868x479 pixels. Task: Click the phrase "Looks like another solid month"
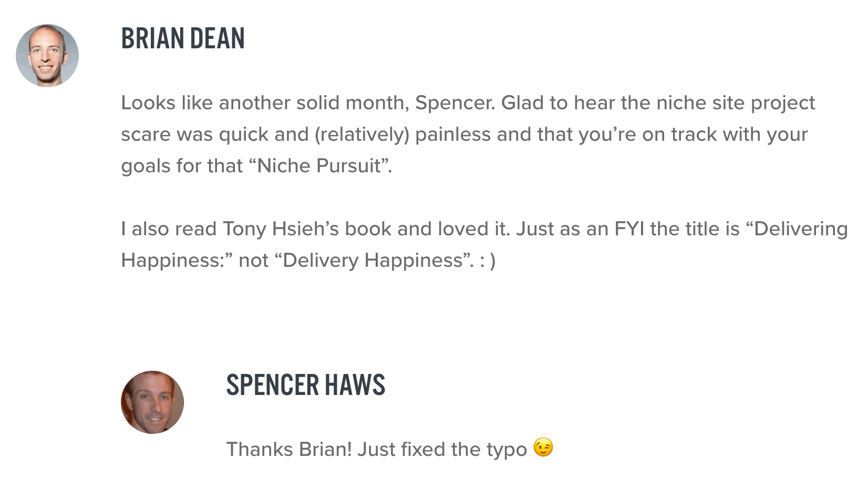coord(265,103)
